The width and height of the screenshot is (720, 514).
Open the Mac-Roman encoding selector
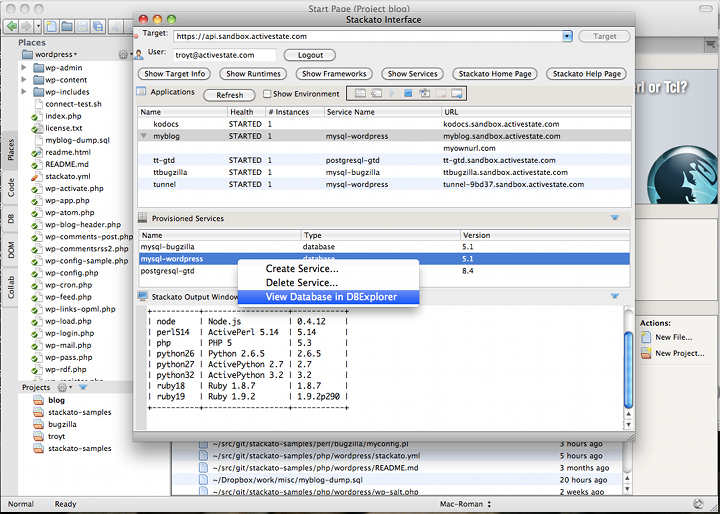tap(465, 504)
